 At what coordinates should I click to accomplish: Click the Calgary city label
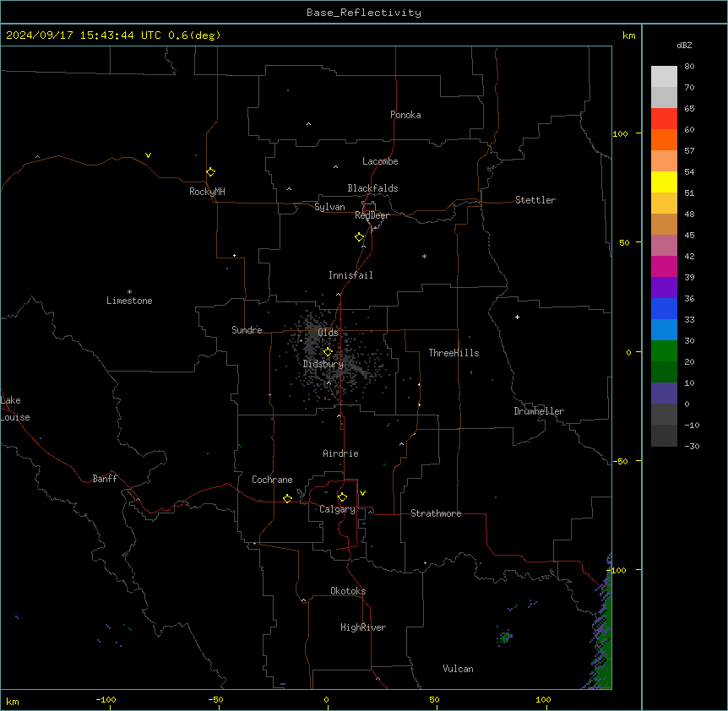pyautogui.click(x=337, y=509)
